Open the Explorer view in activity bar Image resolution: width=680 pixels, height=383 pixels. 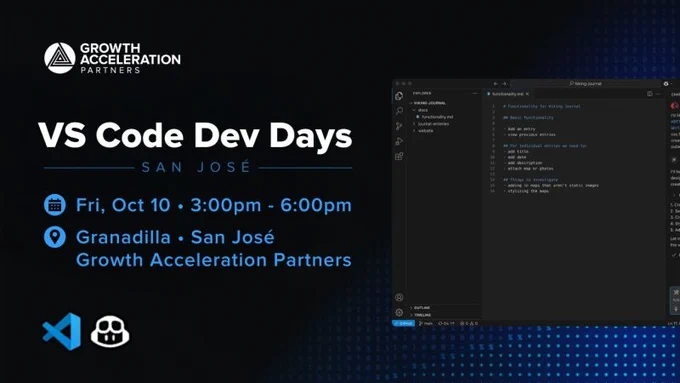[399, 96]
